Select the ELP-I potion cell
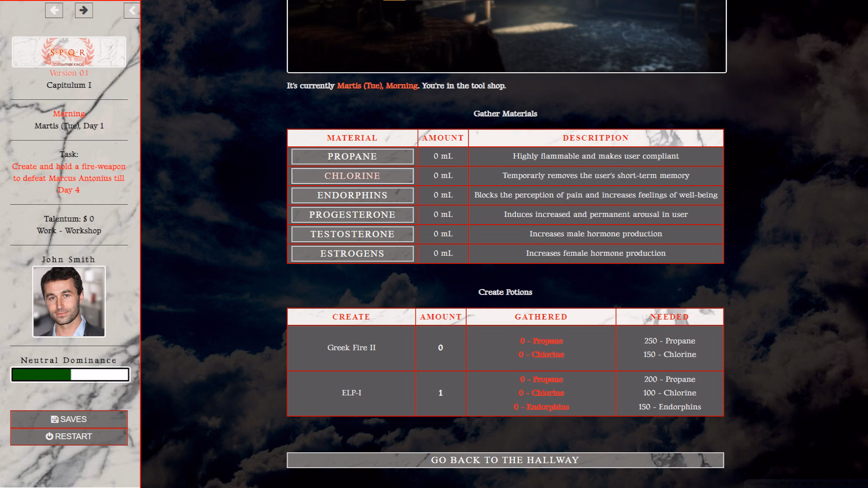This screenshot has width=868, height=488. pos(351,393)
